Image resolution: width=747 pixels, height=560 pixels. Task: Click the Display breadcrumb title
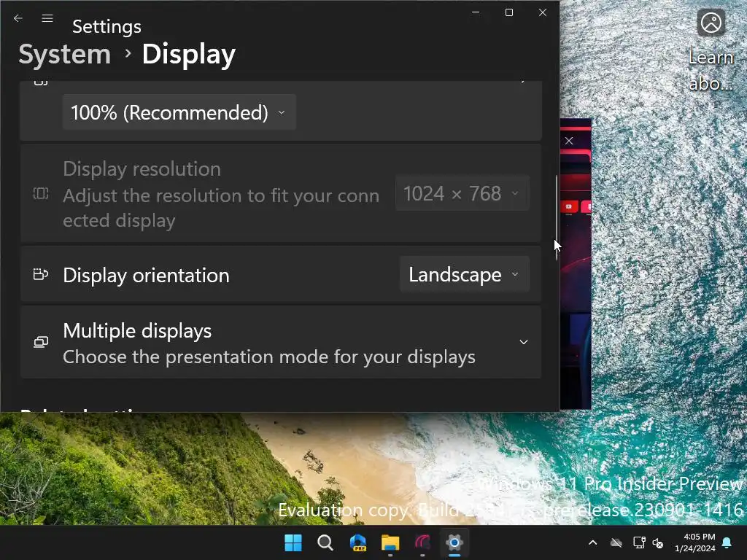189,54
